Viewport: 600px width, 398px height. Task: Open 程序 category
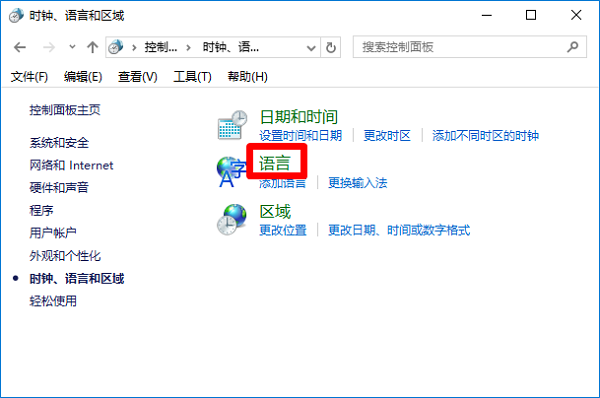point(41,210)
